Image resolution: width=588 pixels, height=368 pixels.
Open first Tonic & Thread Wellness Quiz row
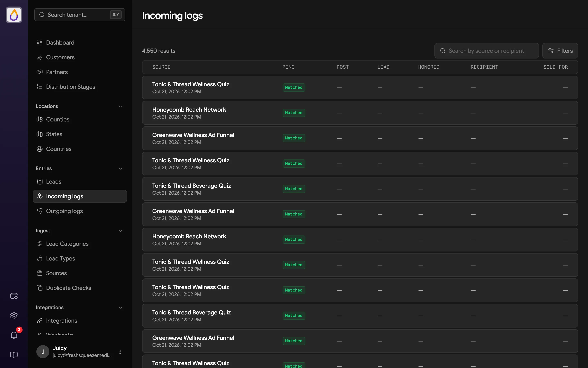click(x=360, y=88)
